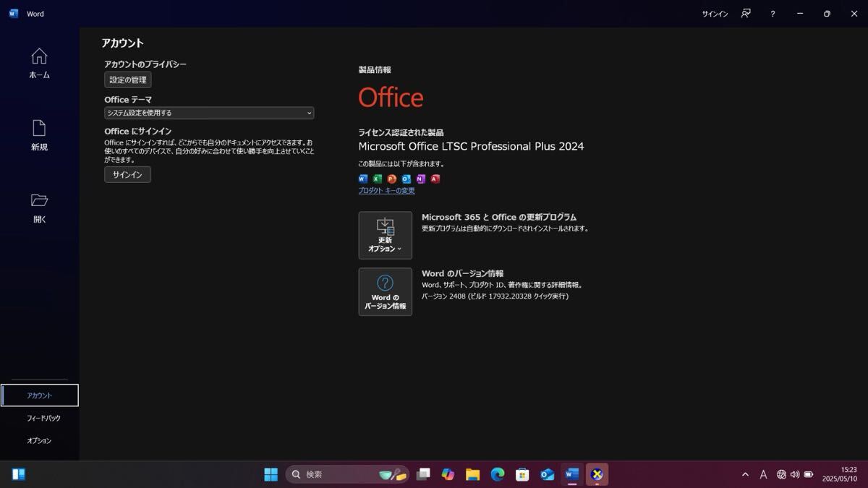Viewport: 868px width, 488px height.
Task: Click the プロダクト キーの変更 link
Action: point(386,191)
